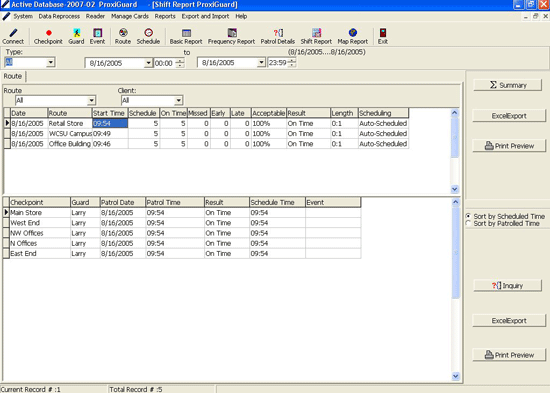Image resolution: width=550 pixels, height=393 pixels.
Task: Expand the Route filter dropdown
Action: [91, 100]
